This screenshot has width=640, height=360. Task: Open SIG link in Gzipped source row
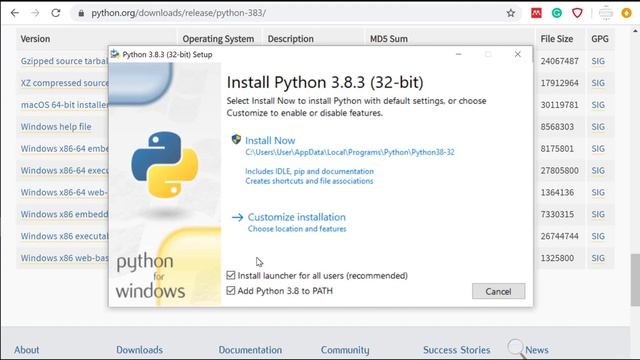[x=598, y=61]
